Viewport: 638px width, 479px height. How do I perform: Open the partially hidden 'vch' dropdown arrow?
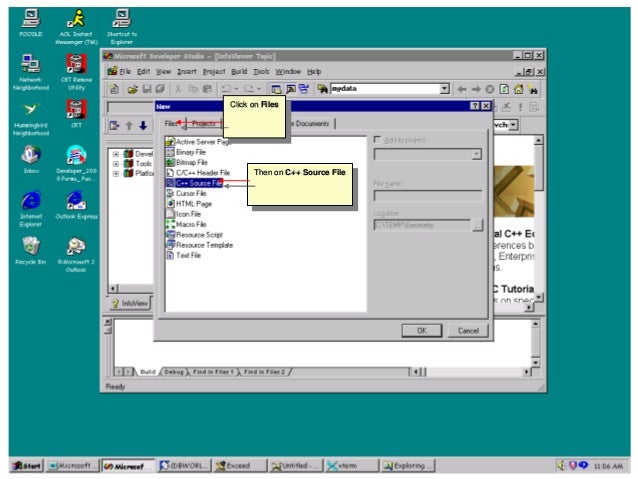(513, 125)
